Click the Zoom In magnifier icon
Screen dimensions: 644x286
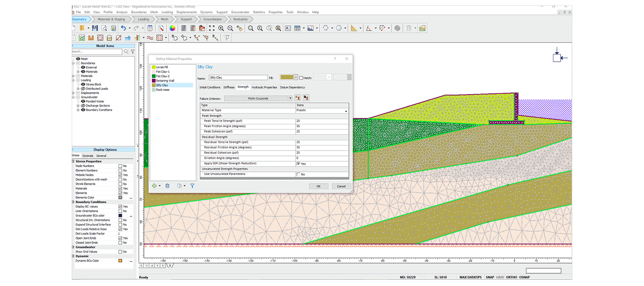coord(221,28)
